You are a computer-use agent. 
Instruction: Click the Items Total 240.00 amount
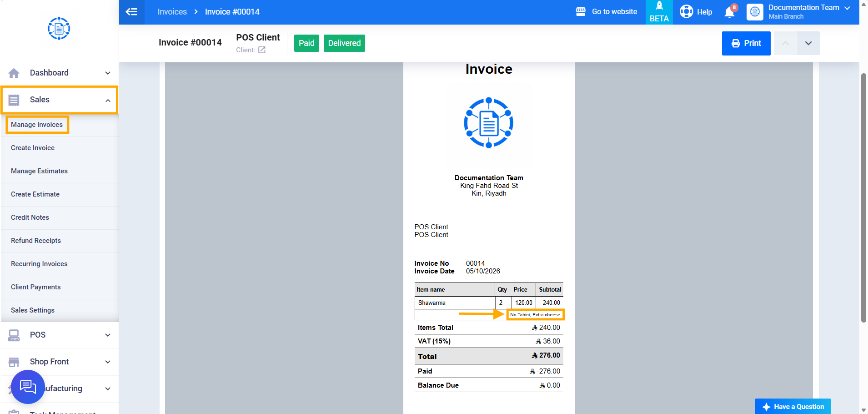point(546,328)
